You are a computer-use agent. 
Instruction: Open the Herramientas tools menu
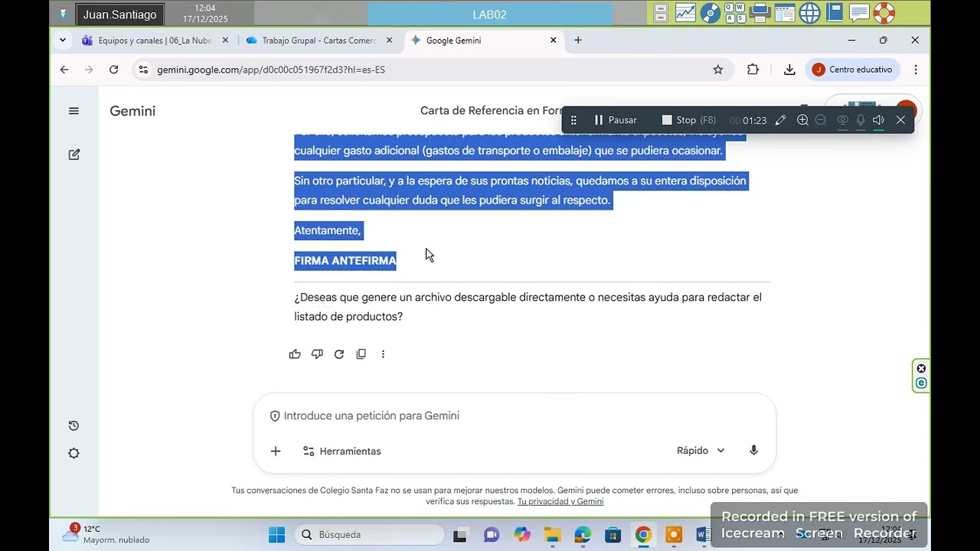(x=341, y=452)
